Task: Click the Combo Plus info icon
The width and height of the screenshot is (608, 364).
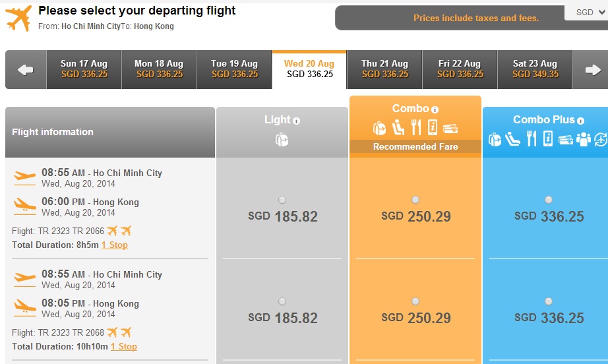Action: coord(580,121)
